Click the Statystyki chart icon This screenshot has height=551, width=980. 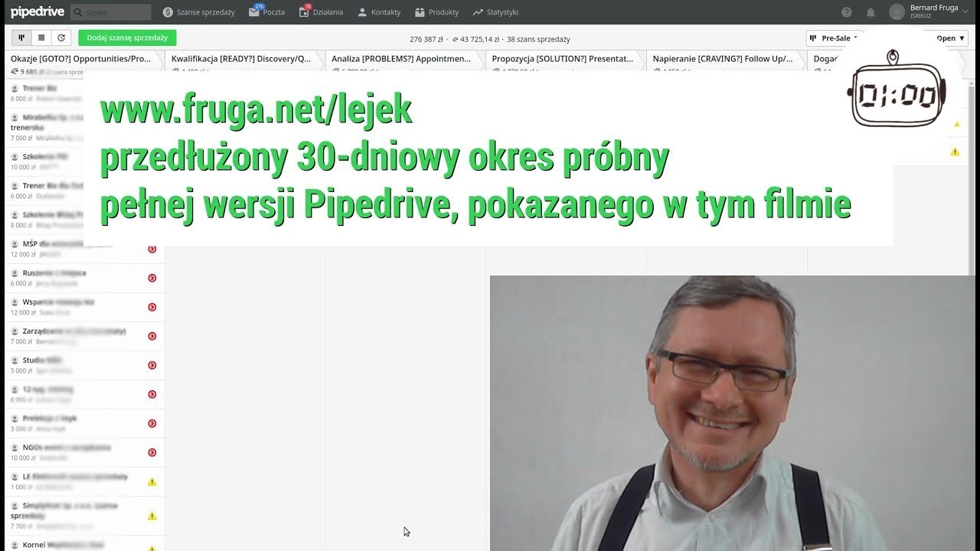(478, 12)
